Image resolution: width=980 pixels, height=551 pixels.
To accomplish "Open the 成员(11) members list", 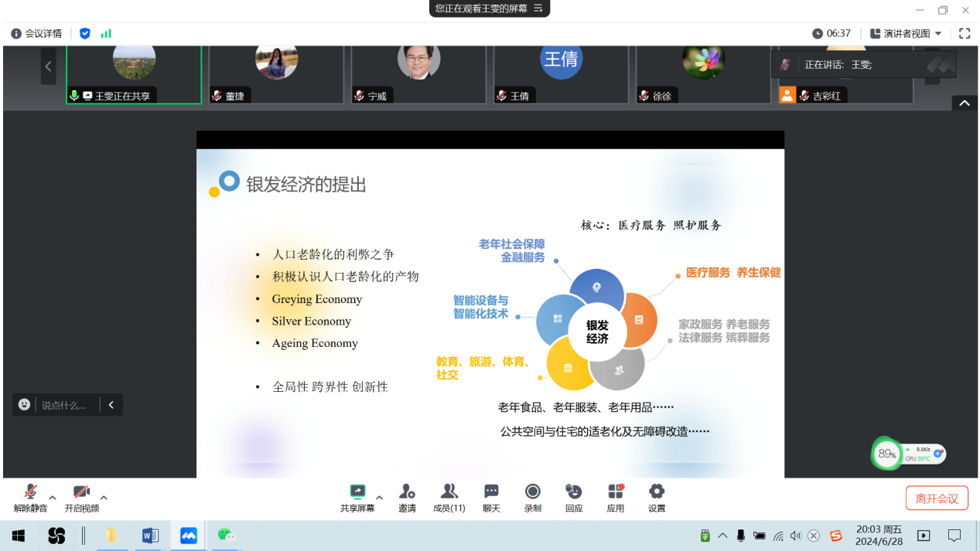I will (x=449, y=492).
